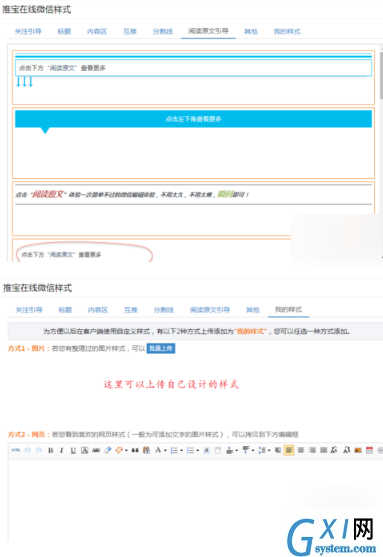Insert an unordered bullet list

point(190,450)
